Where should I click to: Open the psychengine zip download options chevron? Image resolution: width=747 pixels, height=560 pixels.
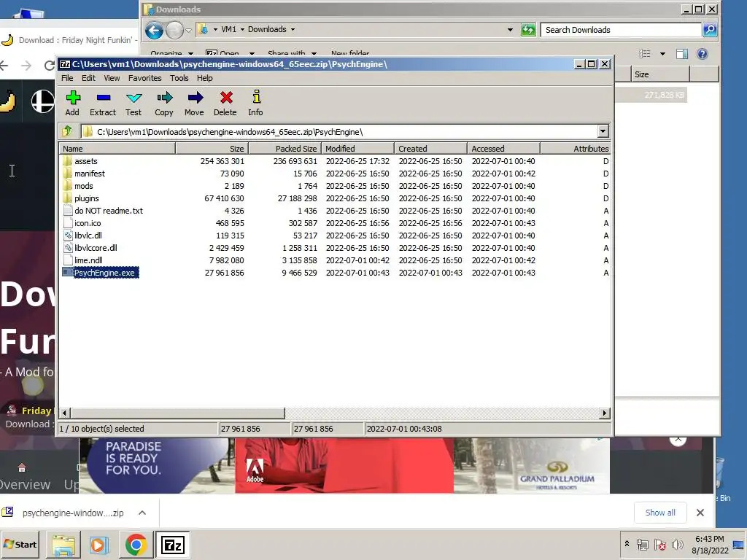[x=142, y=513]
